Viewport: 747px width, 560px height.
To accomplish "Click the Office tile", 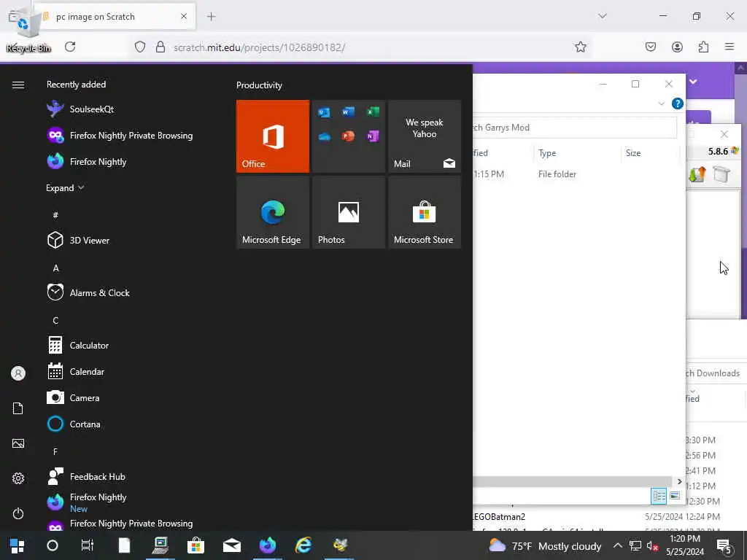I will (x=273, y=136).
